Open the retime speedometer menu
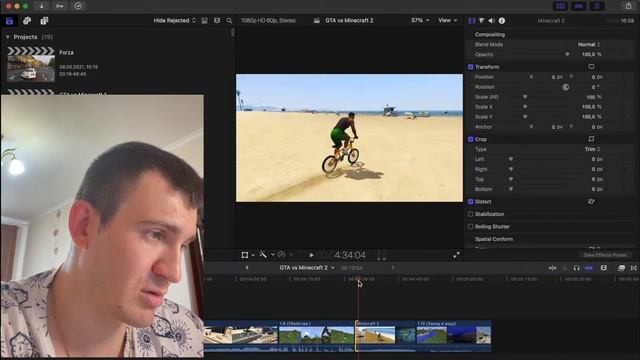 [282, 255]
